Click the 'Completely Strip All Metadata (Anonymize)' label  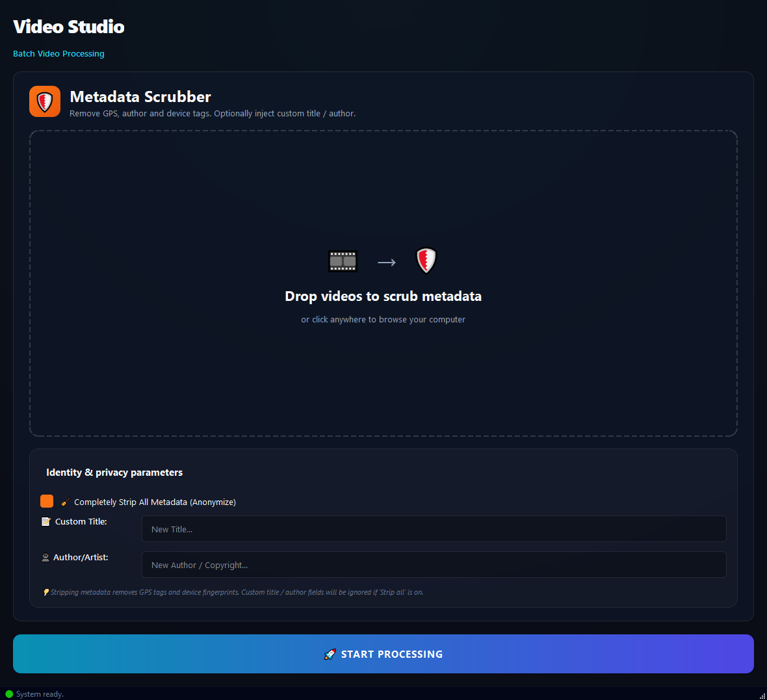155,502
